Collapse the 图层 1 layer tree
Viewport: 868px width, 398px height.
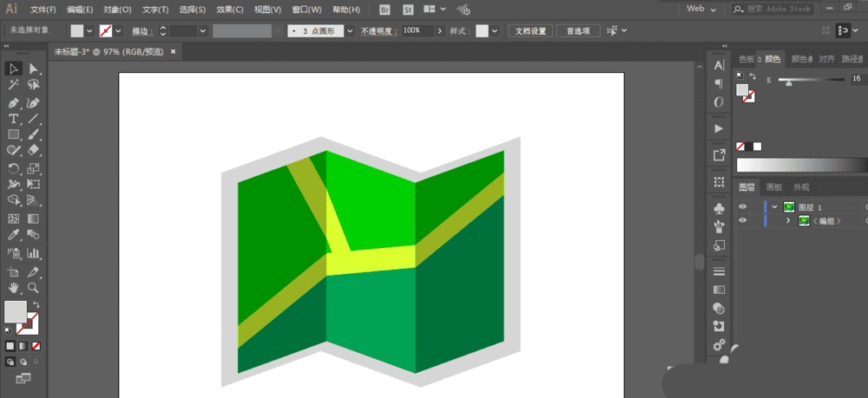coord(774,207)
